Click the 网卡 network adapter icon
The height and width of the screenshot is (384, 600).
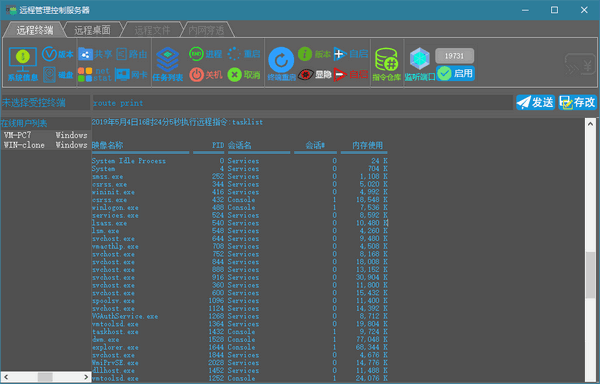pyautogui.click(x=131, y=75)
